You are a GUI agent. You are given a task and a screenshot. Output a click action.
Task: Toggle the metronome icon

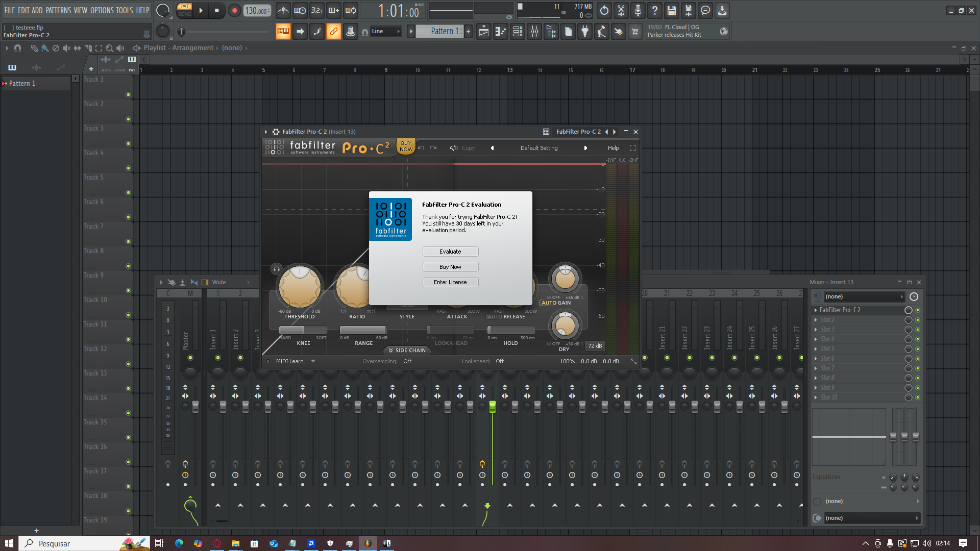tap(283, 10)
